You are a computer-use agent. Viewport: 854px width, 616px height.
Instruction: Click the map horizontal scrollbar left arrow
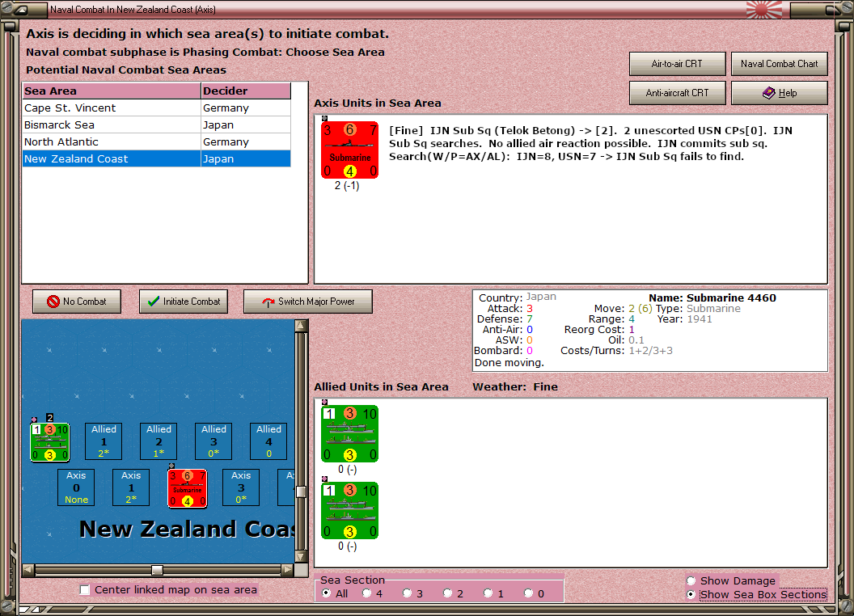point(28,570)
